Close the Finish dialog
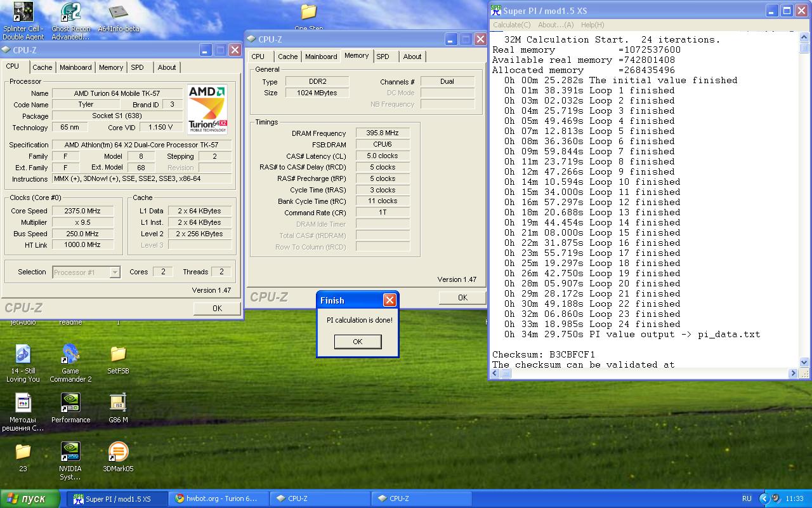Screen dimensions: 812x508 (x=390, y=300)
